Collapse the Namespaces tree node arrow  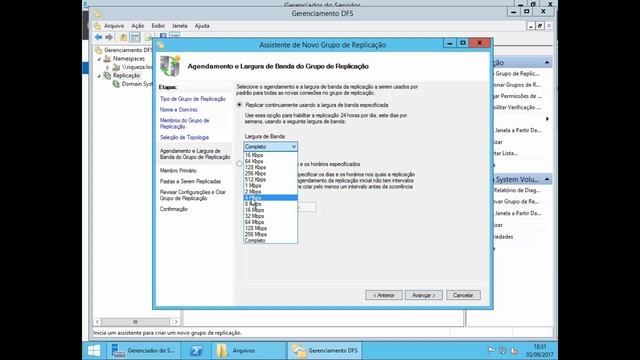[99, 59]
